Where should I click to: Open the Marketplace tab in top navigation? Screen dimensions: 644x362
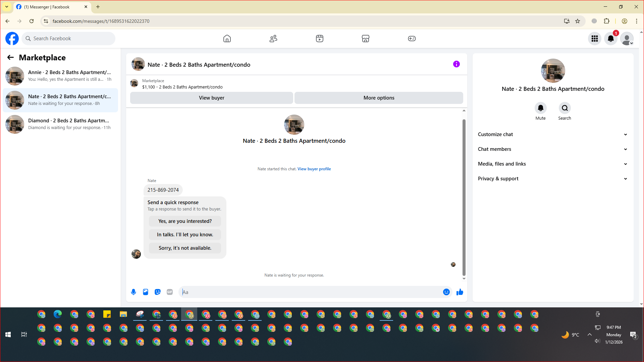[x=365, y=39]
